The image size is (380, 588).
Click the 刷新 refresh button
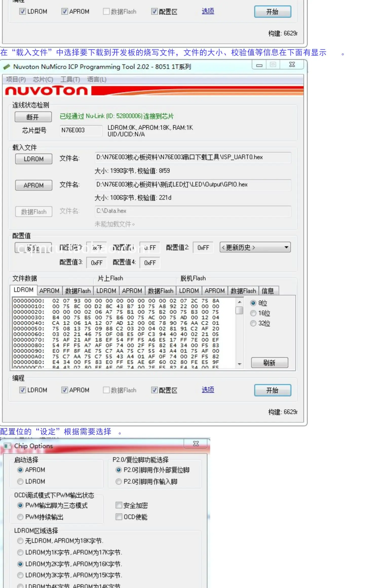coord(270,363)
